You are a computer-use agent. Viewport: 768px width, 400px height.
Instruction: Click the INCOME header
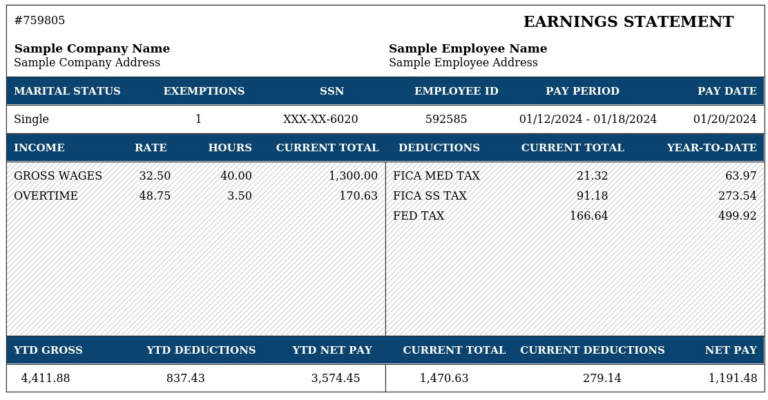[39, 148]
